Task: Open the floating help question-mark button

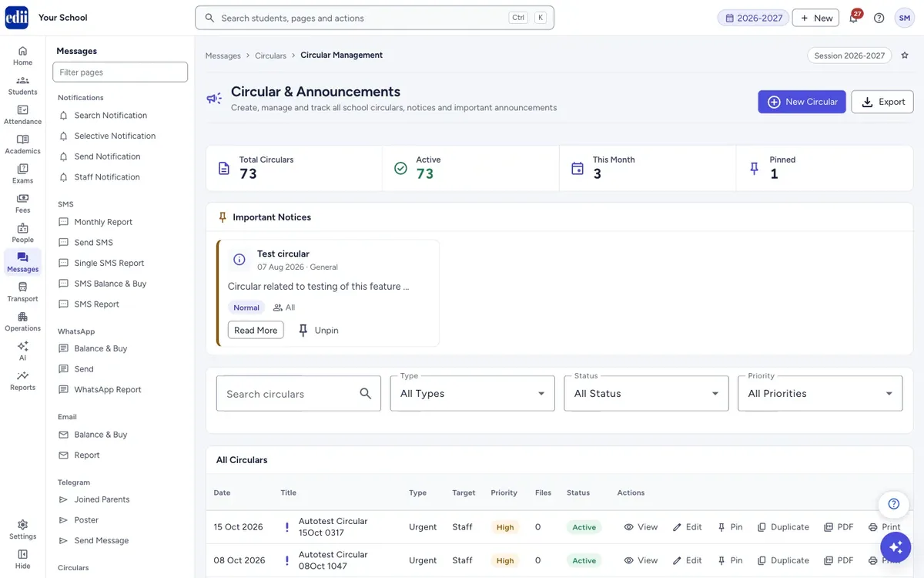Action: 893,504
